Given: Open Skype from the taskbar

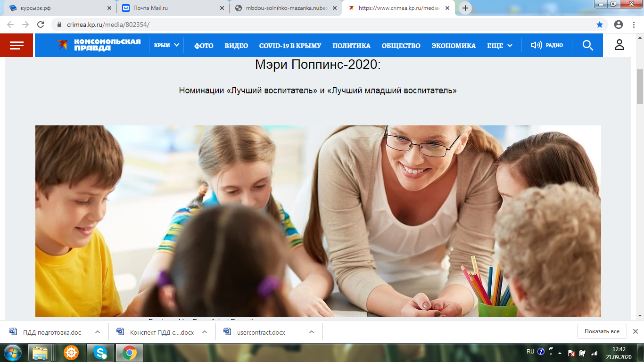Looking at the screenshot, I should pos(100,353).
